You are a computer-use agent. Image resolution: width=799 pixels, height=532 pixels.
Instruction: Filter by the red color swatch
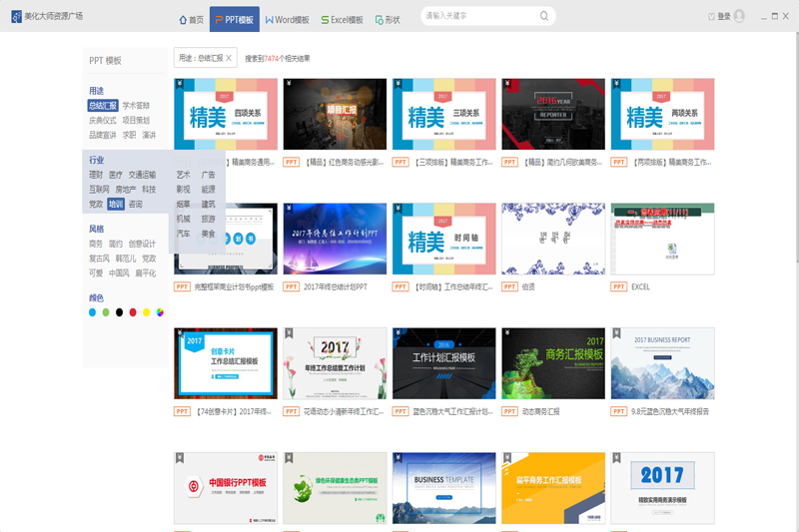pos(133,312)
